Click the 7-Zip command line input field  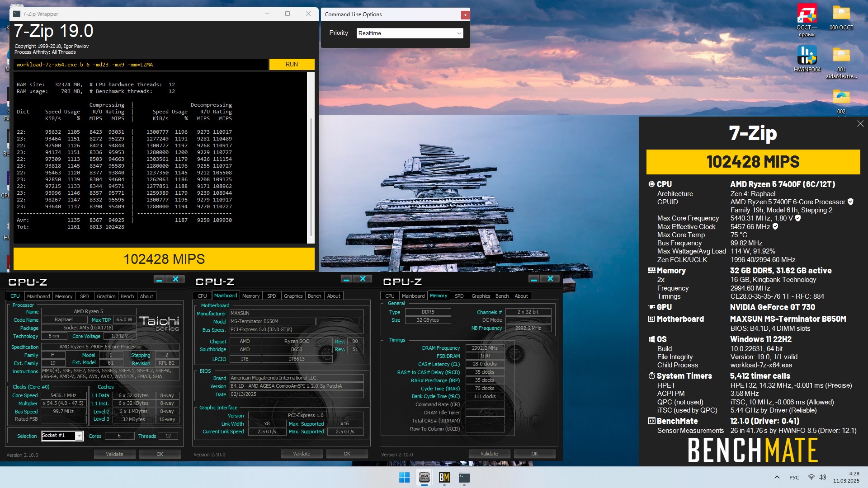pyautogui.click(x=140, y=65)
